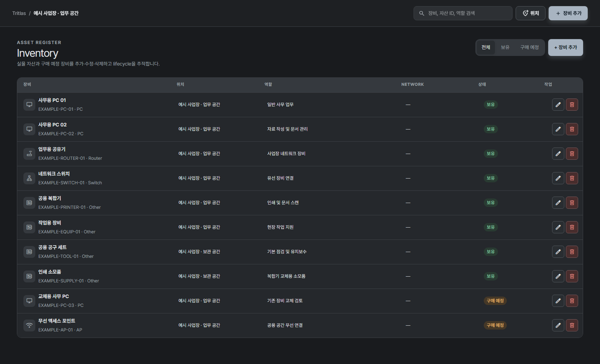
Task: Click 구매 예정 badge of 교체용 사무 PC
Action: pos(495,301)
